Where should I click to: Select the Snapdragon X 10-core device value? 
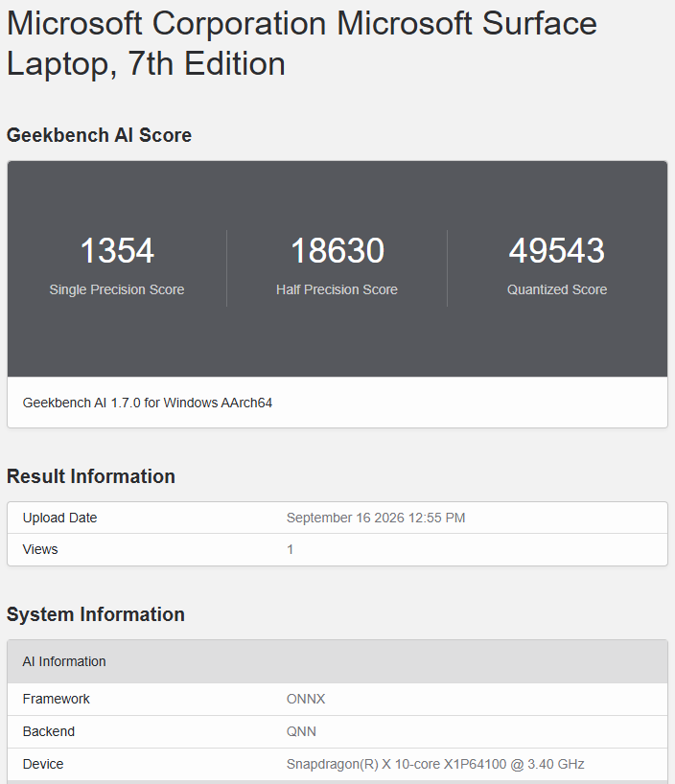pyautogui.click(x=435, y=764)
